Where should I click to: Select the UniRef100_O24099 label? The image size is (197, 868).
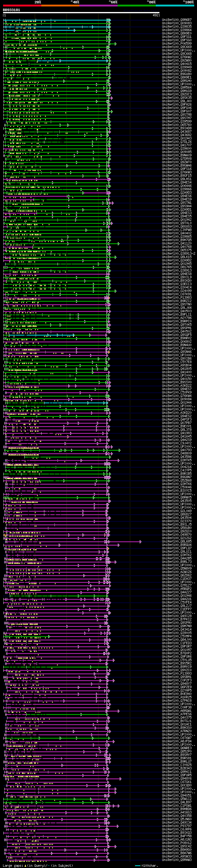177,291
